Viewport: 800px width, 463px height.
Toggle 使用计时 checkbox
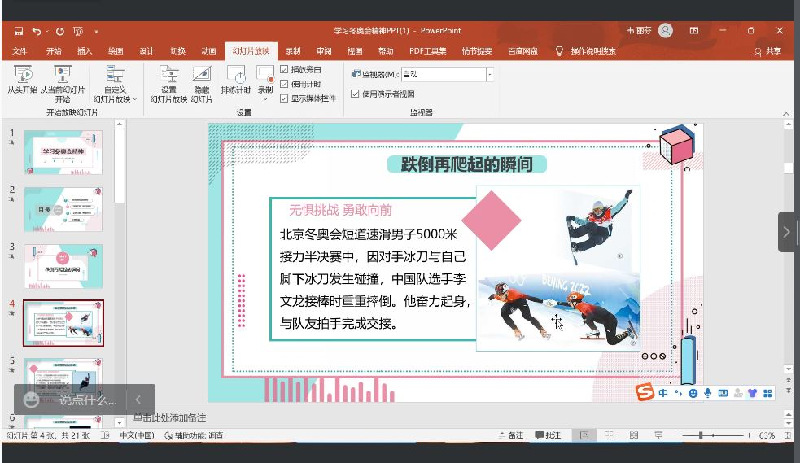click(284, 84)
